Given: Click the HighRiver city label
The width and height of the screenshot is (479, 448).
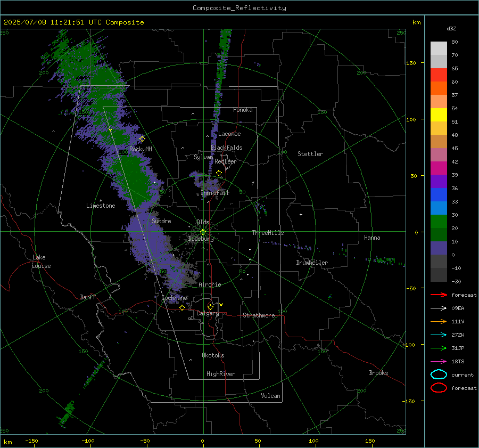Looking at the screenshot, I should [221, 374].
